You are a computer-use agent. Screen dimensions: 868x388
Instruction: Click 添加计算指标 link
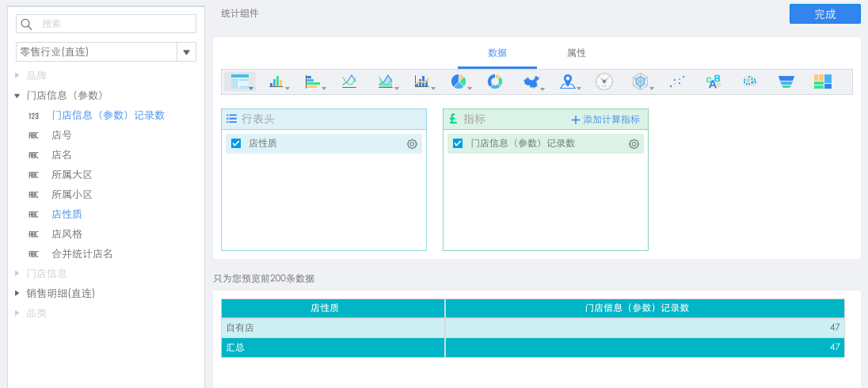[x=606, y=120]
